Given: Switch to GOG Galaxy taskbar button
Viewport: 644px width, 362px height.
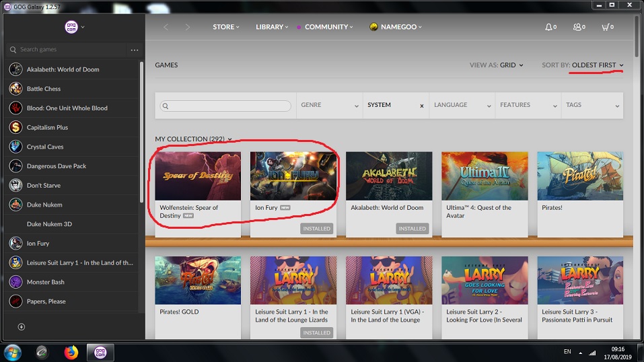Looking at the screenshot, I should 100,352.
